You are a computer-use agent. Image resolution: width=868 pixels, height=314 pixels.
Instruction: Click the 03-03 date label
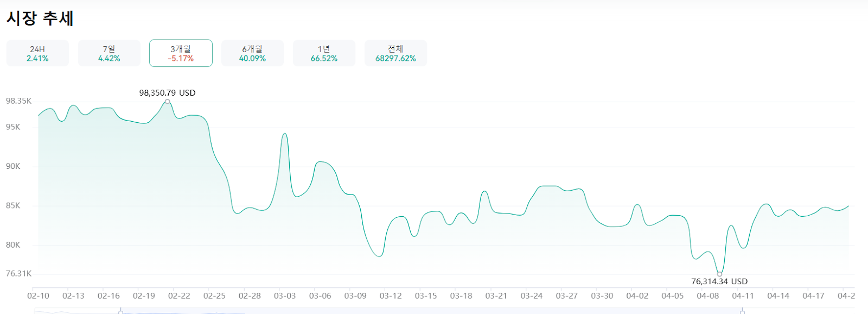coord(285,296)
